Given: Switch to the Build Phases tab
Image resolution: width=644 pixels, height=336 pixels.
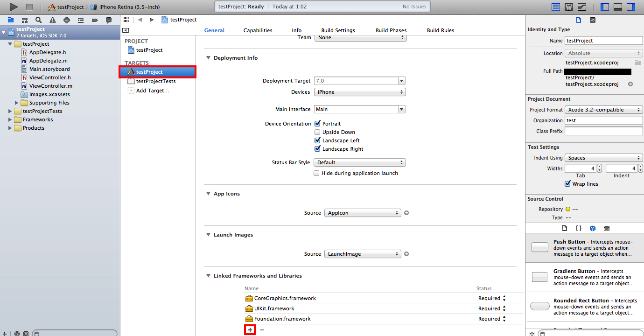Looking at the screenshot, I should (391, 30).
